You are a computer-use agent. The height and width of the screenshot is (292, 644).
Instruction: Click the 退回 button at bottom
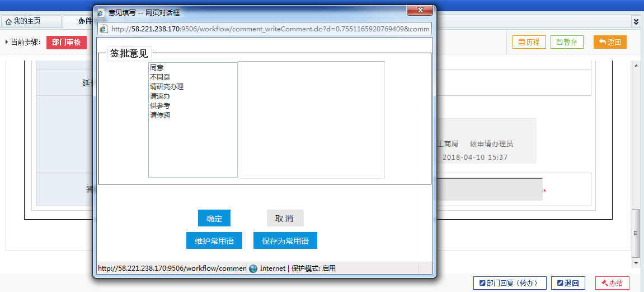(x=568, y=283)
